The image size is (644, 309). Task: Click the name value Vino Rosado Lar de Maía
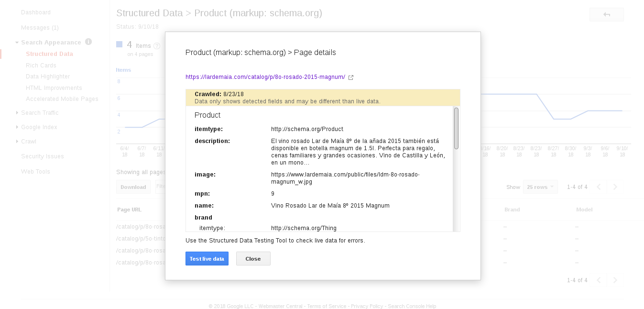pos(330,206)
